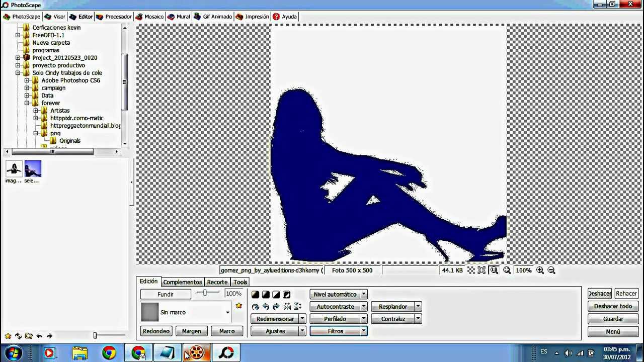Open the PhotoScape home tab
644x362 pixels.
point(21,17)
